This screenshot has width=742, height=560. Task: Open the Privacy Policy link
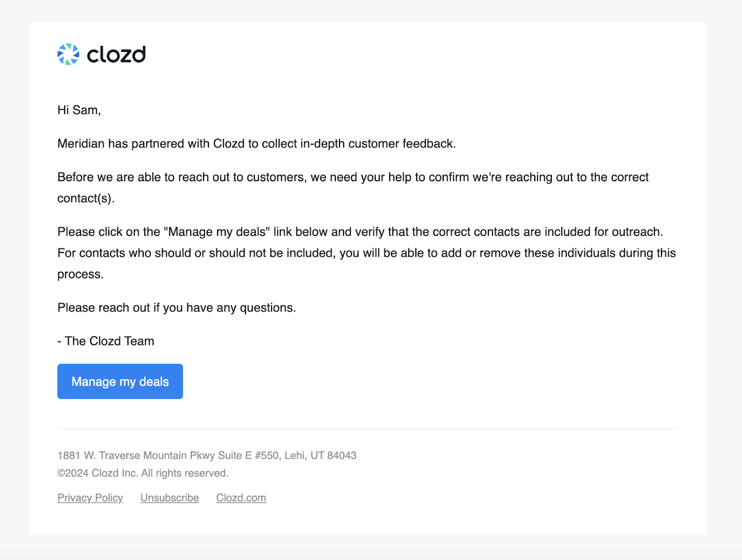click(x=90, y=497)
